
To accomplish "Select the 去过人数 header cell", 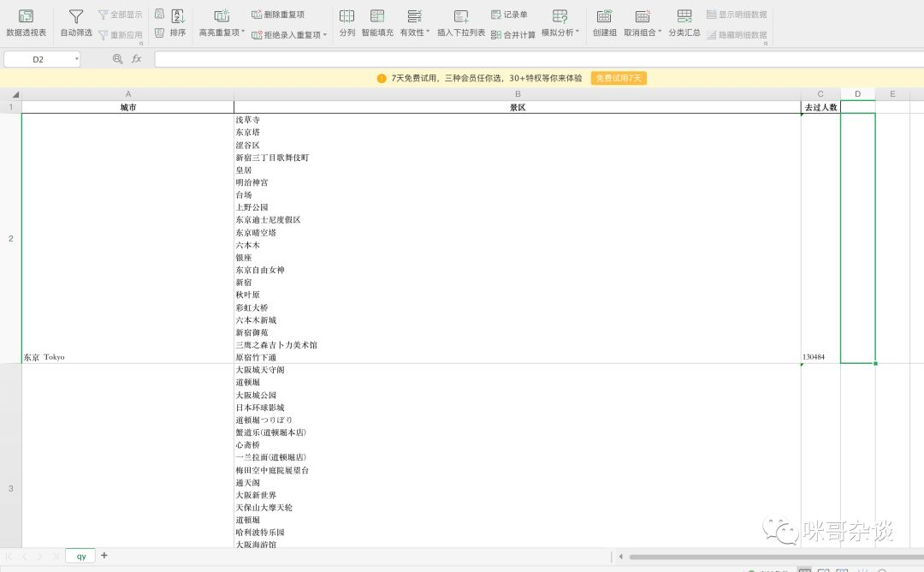I will [x=820, y=107].
